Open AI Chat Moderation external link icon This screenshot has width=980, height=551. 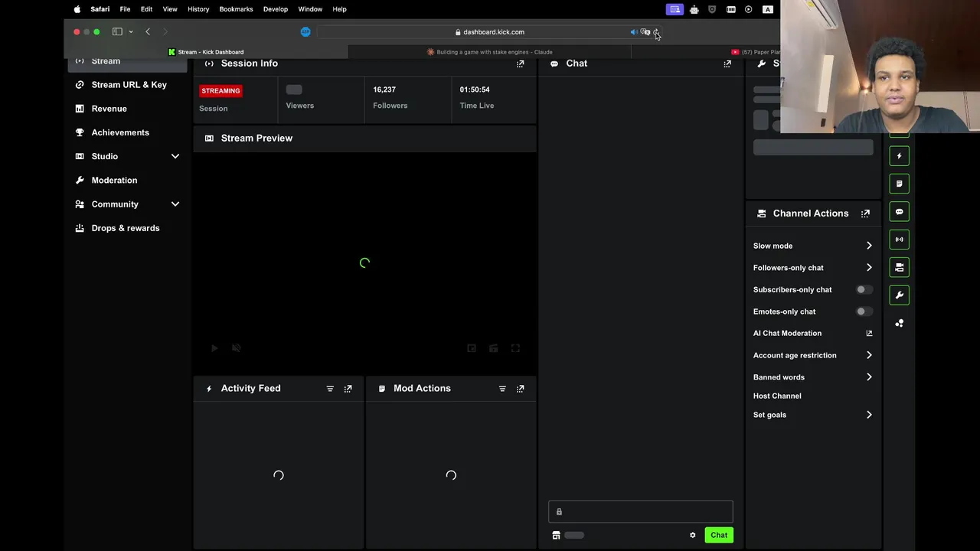869,333
